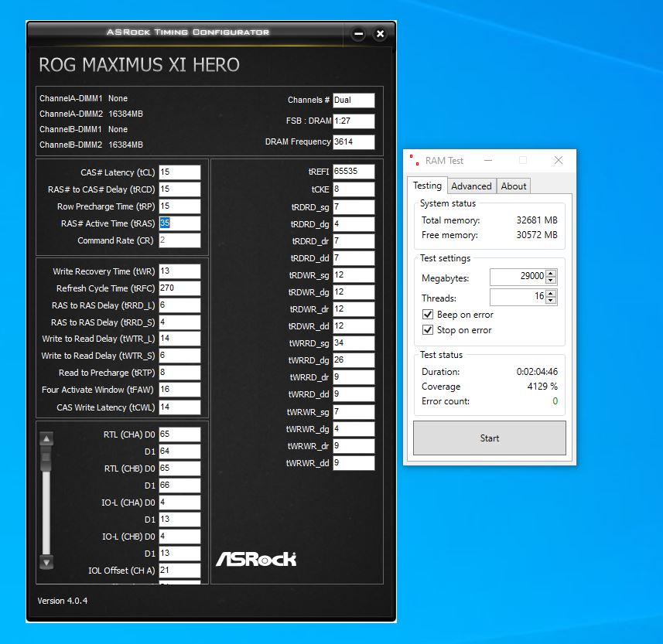663x644 pixels.
Task: Close the ASRock Timing Configurator window
Action: [x=380, y=34]
